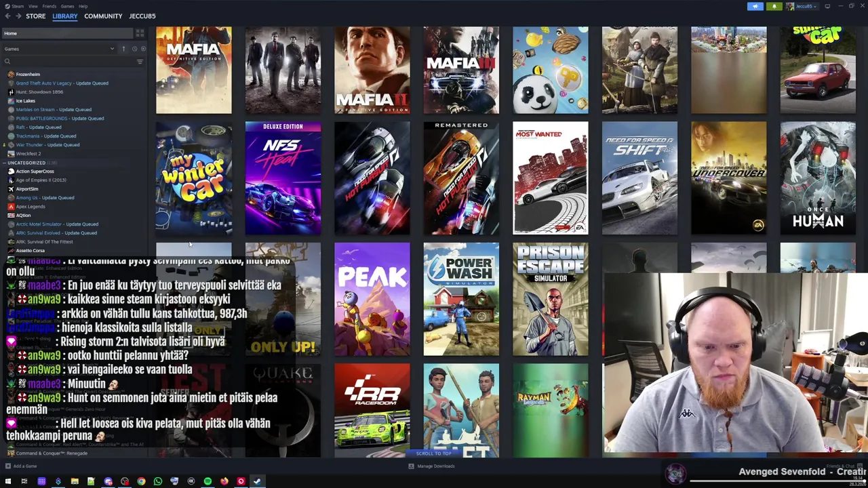868x488 pixels.
Task: Open PEAK game cover
Action: [x=372, y=299]
